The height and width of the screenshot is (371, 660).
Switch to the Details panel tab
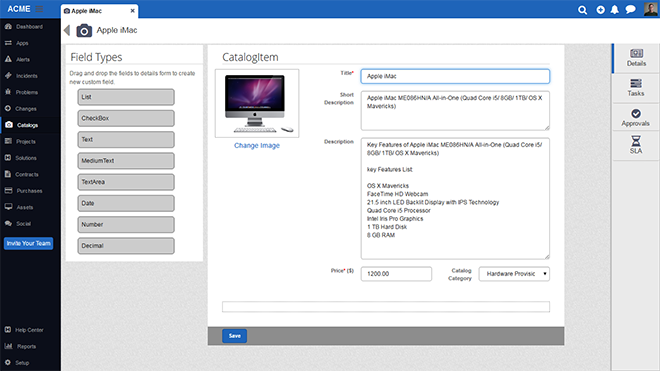(x=636, y=58)
